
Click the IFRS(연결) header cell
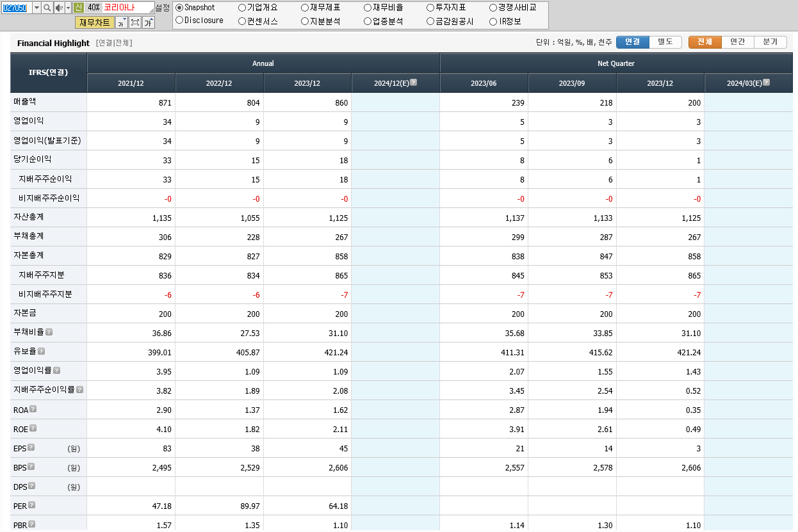pos(49,72)
